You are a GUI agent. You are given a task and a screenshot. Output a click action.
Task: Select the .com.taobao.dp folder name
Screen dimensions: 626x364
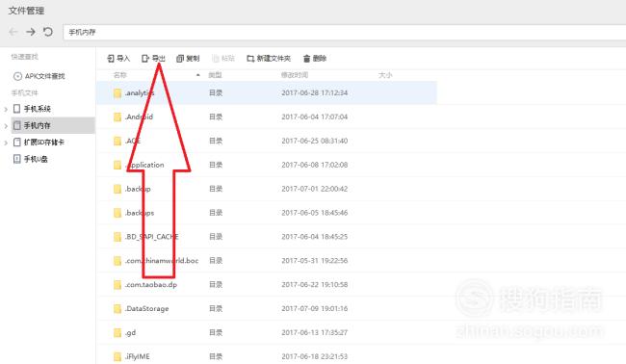[x=151, y=285]
